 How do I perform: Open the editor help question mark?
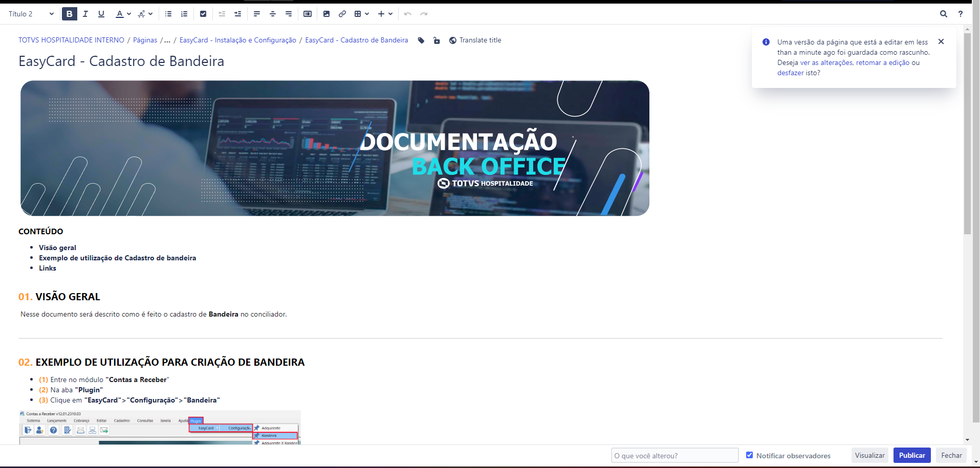(x=961, y=14)
